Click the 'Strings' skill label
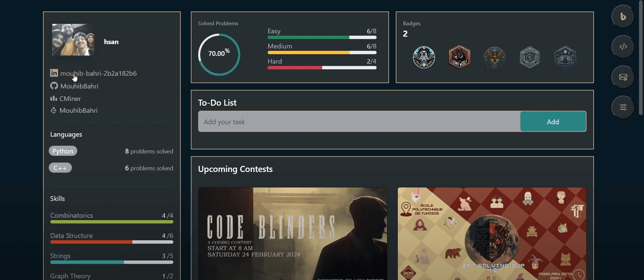644x280 pixels. pyautogui.click(x=60, y=256)
